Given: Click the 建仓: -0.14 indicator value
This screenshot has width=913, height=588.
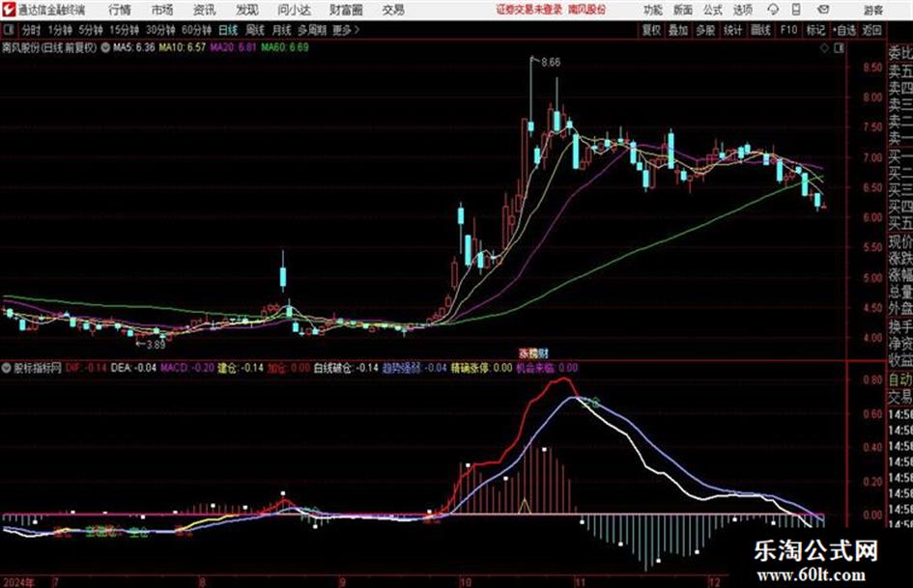Looking at the screenshot, I should (x=241, y=368).
